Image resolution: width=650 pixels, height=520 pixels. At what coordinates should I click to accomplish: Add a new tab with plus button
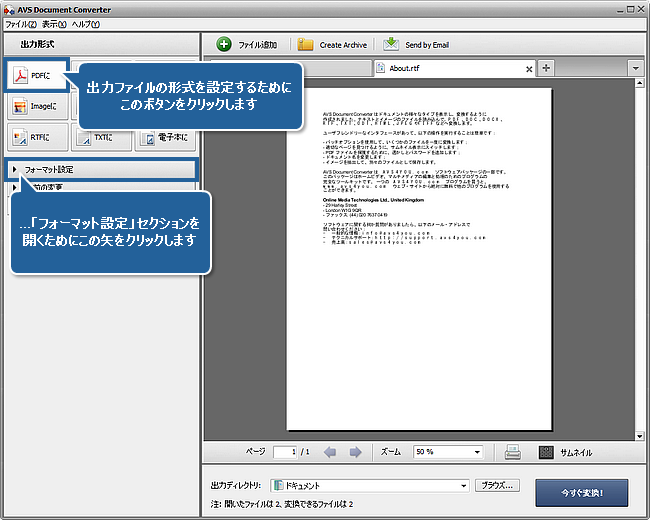coord(546,68)
